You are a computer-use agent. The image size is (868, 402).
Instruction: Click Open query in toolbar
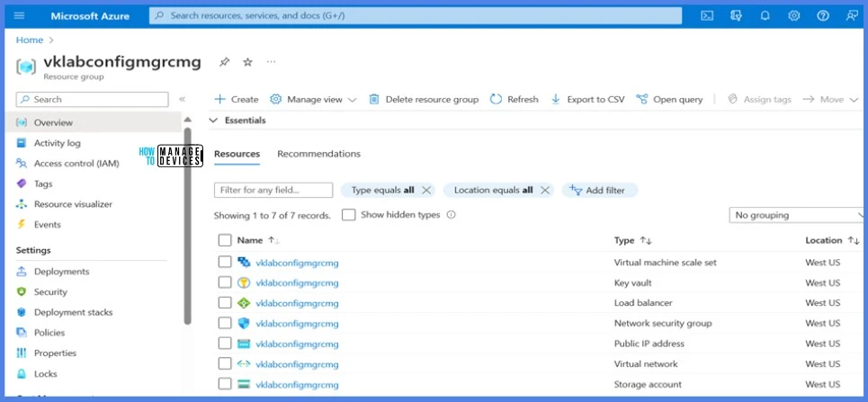pos(669,99)
